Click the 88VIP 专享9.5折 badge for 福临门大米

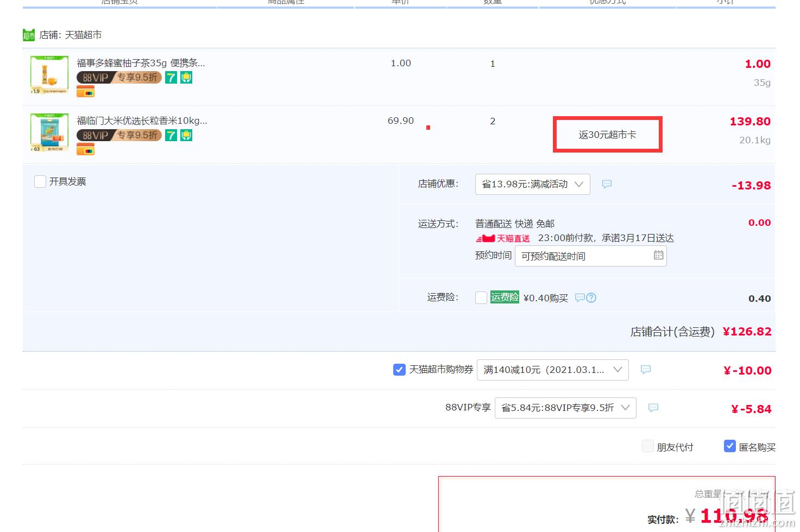click(x=119, y=135)
